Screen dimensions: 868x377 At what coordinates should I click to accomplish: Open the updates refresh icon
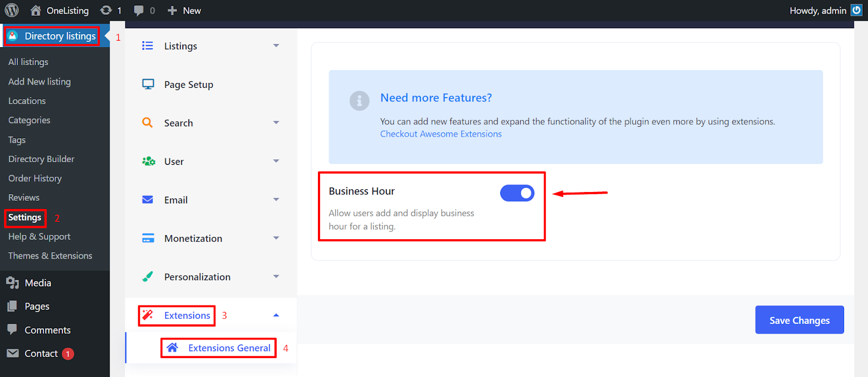click(106, 10)
